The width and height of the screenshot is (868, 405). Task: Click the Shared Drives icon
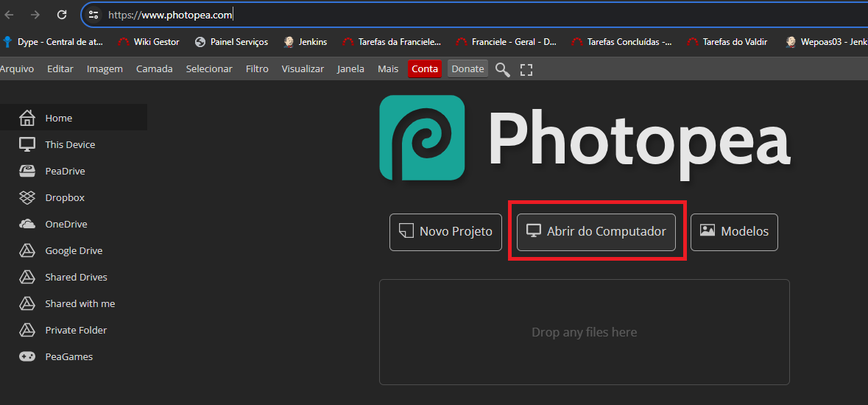(27, 277)
